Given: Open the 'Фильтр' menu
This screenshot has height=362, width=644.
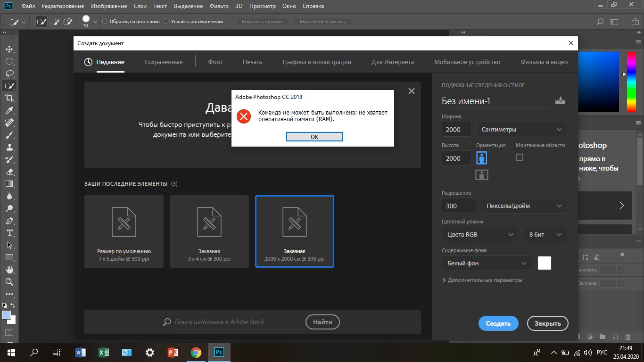Looking at the screenshot, I should coord(219,6).
